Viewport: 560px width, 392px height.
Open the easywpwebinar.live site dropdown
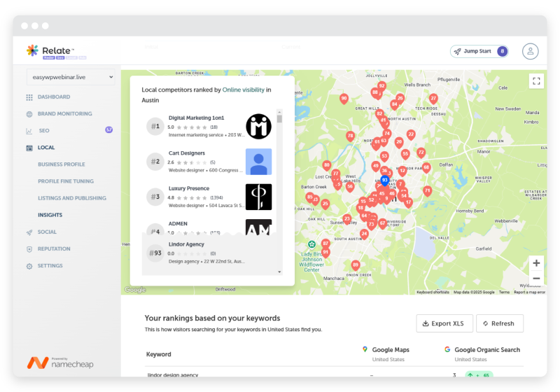pos(71,77)
